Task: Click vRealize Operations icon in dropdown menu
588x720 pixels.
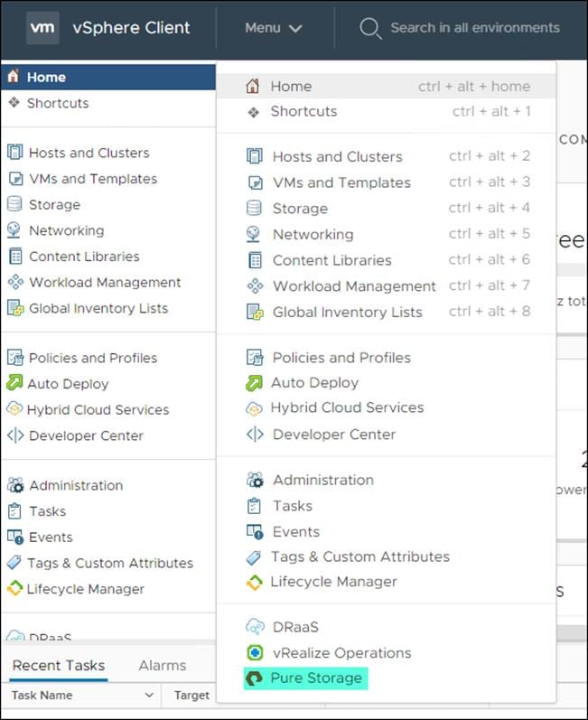Action: tap(255, 652)
